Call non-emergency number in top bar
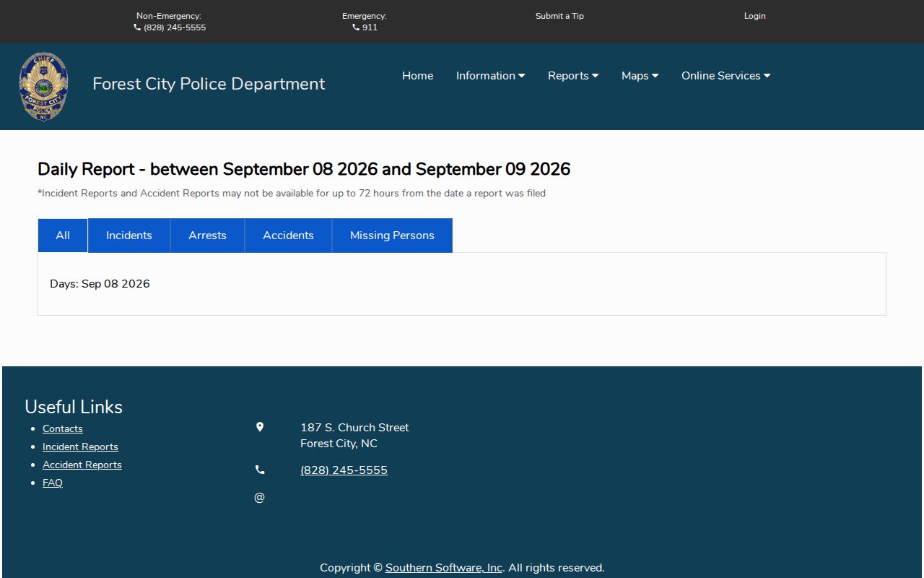 (x=175, y=27)
